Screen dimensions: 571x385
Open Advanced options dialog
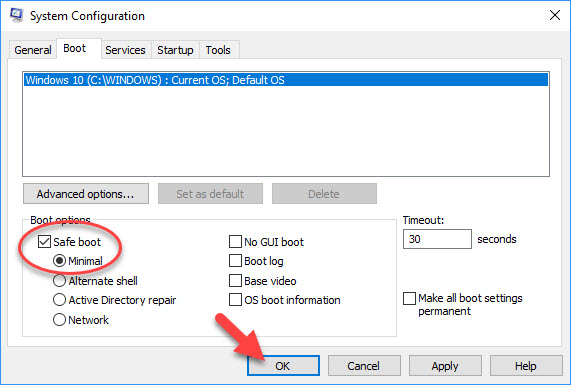pyautogui.click(x=86, y=194)
